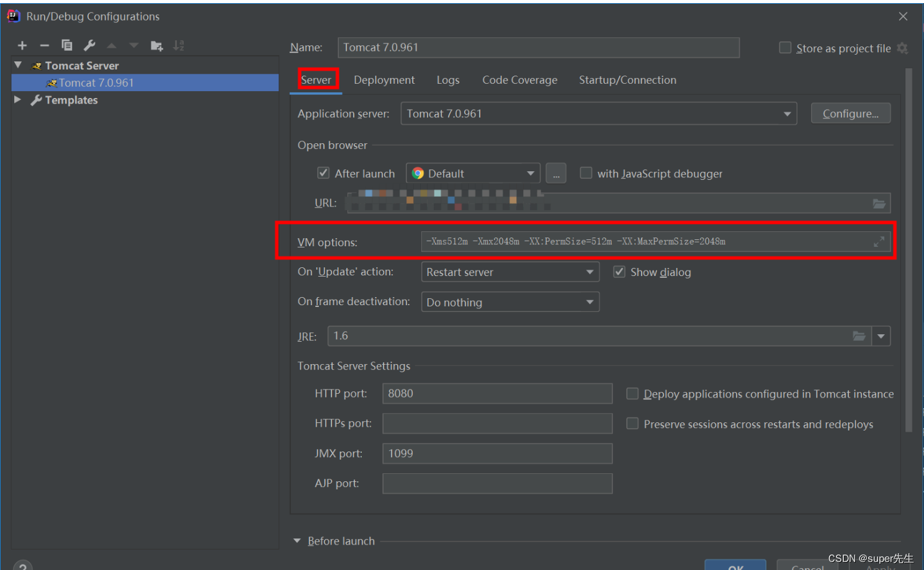The image size is (924, 570).
Task: Move configuration up arrow
Action: (x=112, y=45)
